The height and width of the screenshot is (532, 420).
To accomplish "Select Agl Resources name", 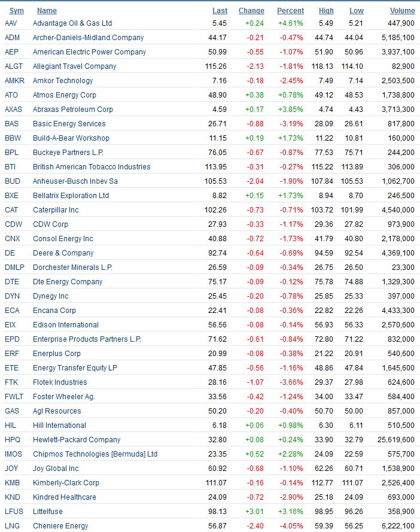I will (x=57, y=411).
